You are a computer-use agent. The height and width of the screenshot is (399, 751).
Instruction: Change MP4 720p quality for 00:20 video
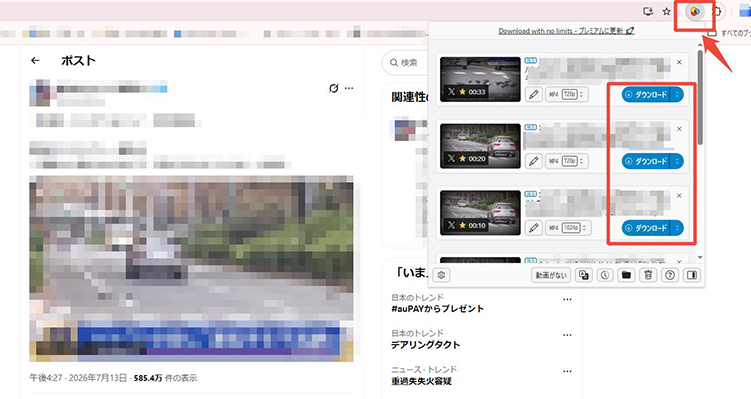click(x=566, y=161)
